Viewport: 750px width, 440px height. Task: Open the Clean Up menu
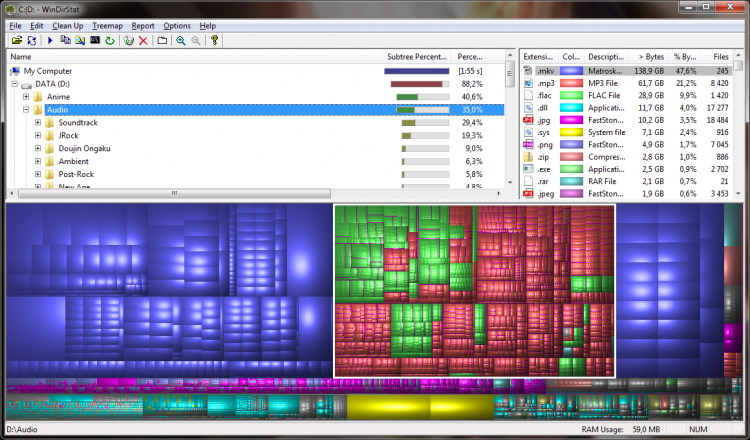pos(67,26)
